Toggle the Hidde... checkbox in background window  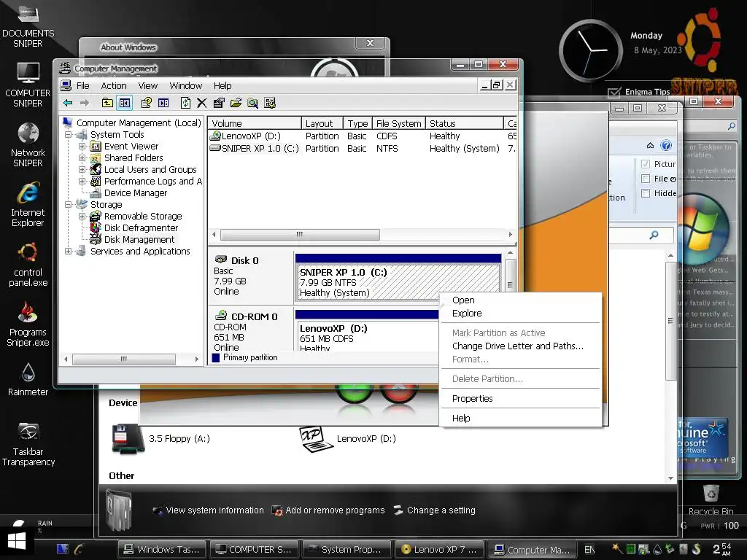click(646, 192)
